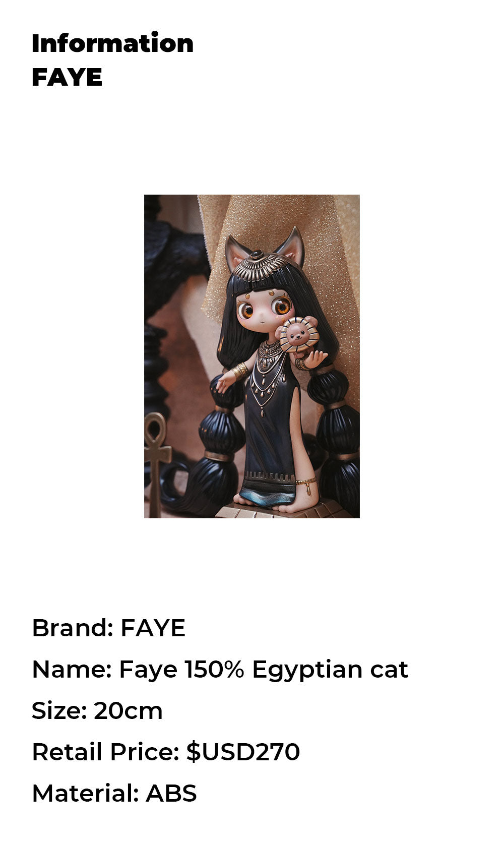Click the "20cm" size value
Image resolution: width=504 pixels, height=843 pixels.
(128, 711)
